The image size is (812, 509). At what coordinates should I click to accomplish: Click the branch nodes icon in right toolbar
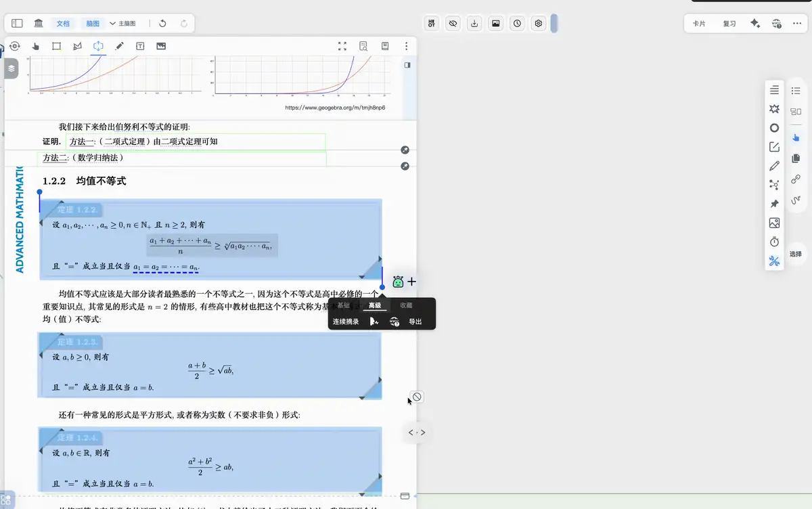pyautogui.click(x=774, y=185)
